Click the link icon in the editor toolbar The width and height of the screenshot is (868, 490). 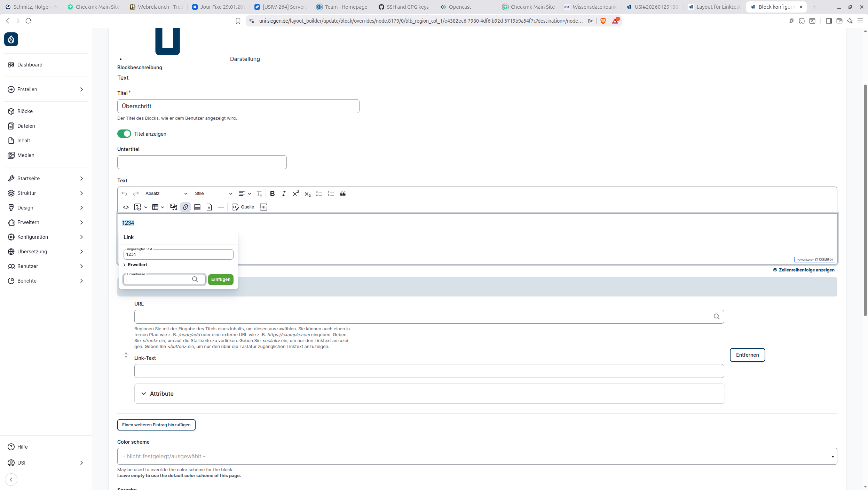[186, 207]
